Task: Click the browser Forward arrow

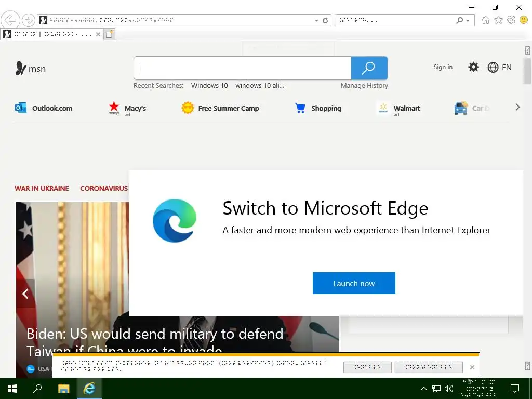Action: (29, 20)
